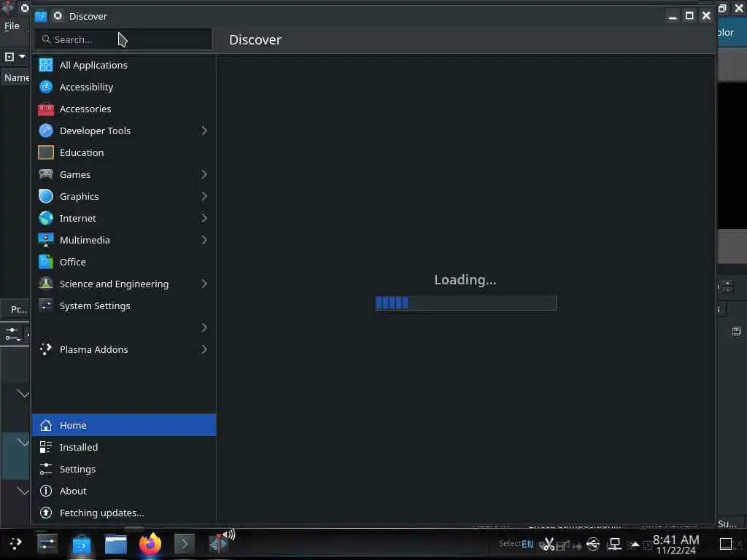747x560 pixels.
Task: Click the network tray icon
Action: (615, 544)
